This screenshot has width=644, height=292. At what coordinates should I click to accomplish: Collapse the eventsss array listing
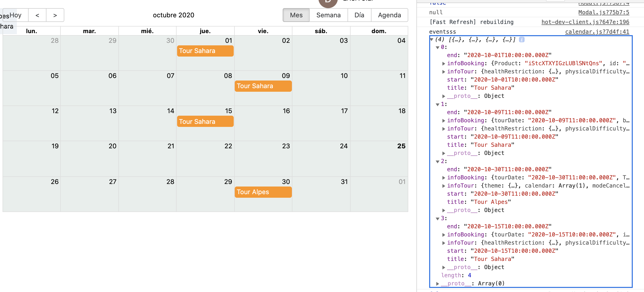click(431, 40)
